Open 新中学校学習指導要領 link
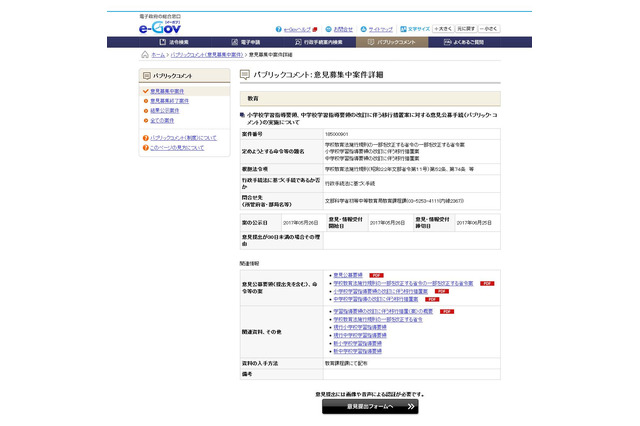Screen dimensions: 640x426 coord(358,351)
